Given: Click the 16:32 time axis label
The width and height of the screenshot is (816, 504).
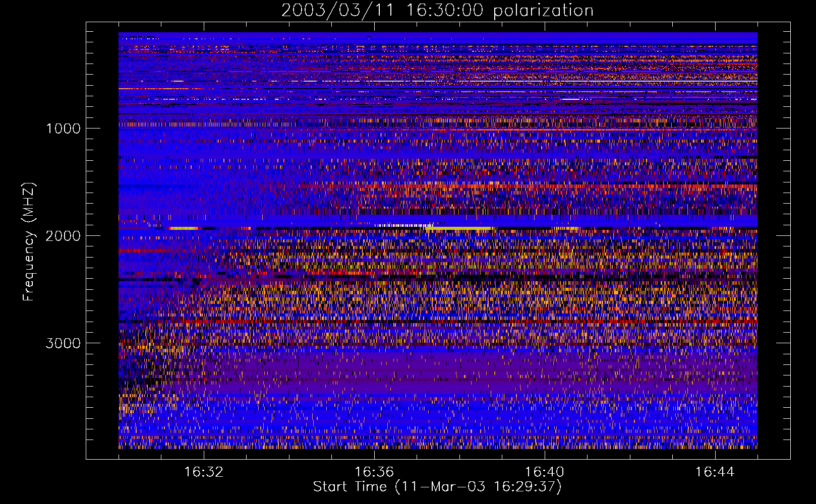Looking at the screenshot, I should [x=204, y=472].
